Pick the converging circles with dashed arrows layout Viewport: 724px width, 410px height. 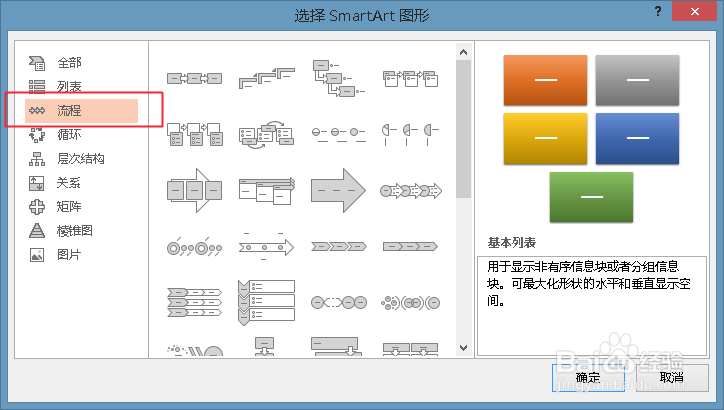coord(338,302)
